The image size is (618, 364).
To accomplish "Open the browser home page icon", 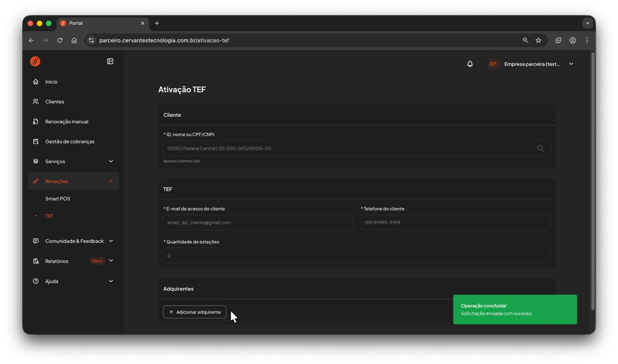I will point(74,41).
